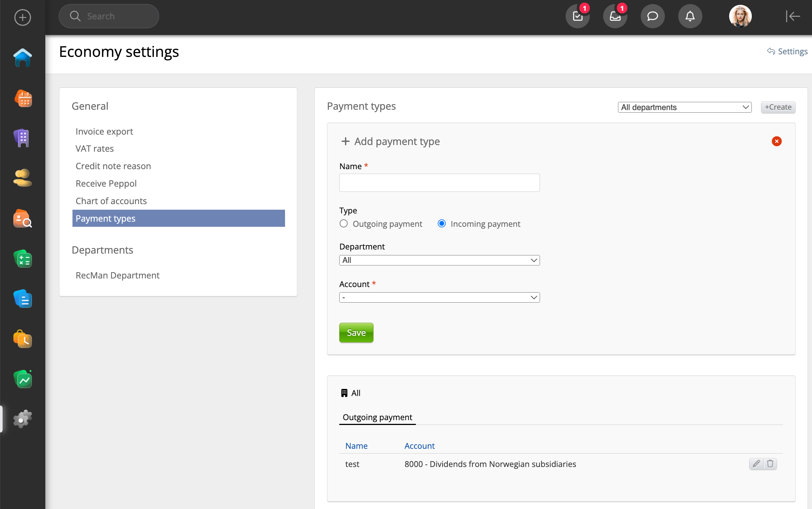
Task: Open the Account dropdown
Action: 439,297
